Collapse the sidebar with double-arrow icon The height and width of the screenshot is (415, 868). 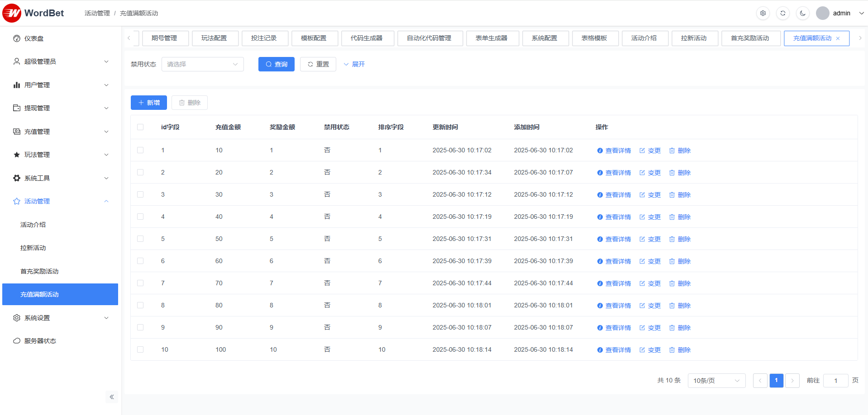pos(111,397)
